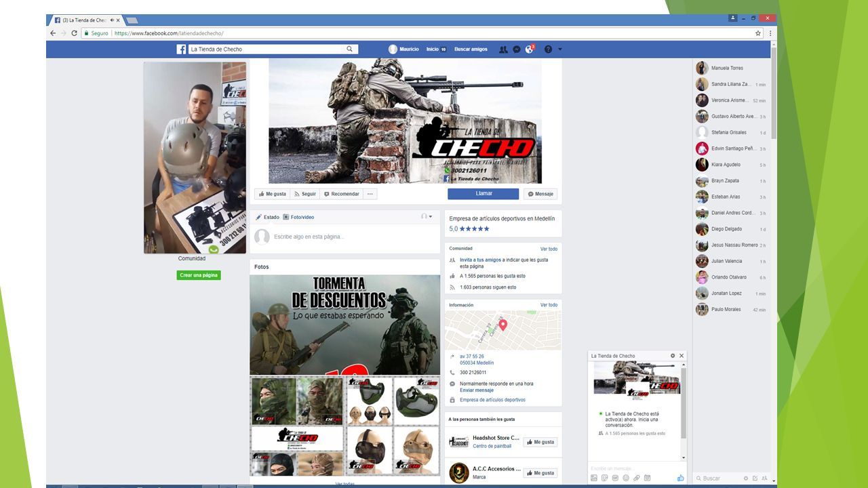Like Headshot Store page with Me gusta
The width and height of the screenshot is (868, 488).
540,442
